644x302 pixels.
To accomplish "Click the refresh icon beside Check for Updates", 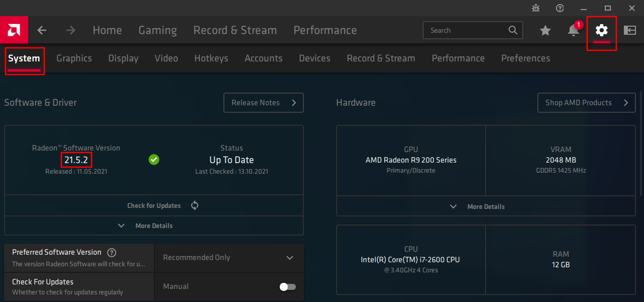I will coord(195,205).
